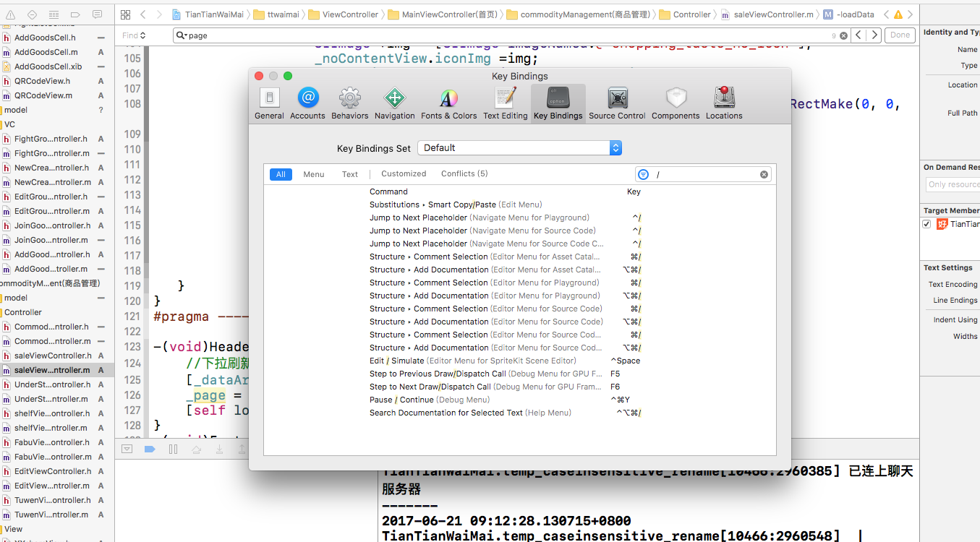Click the key bindings search field

click(703, 174)
